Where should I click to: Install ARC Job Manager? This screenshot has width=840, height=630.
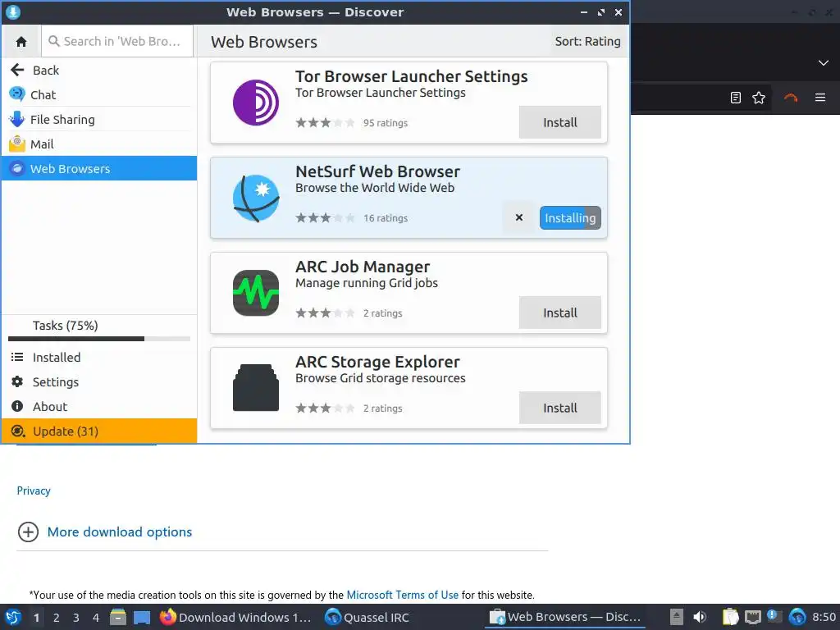pos(559,313)
